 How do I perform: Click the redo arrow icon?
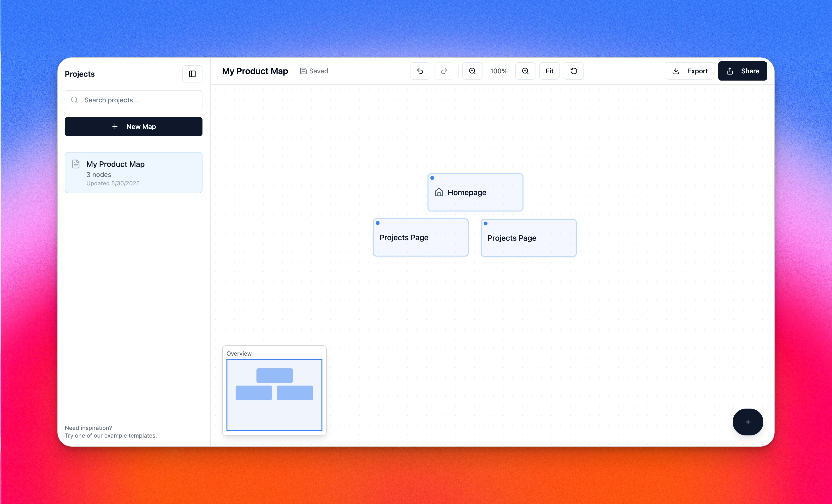coord(444,71)
